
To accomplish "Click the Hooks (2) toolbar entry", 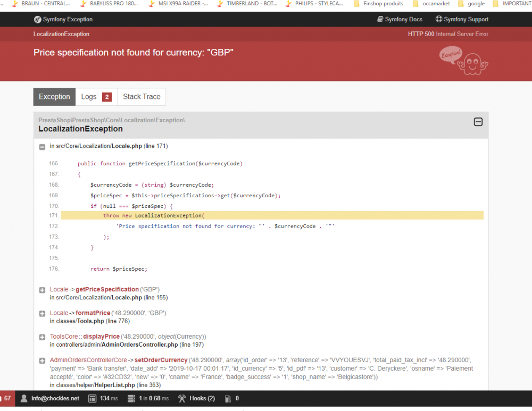I will [x=197, y=398].
